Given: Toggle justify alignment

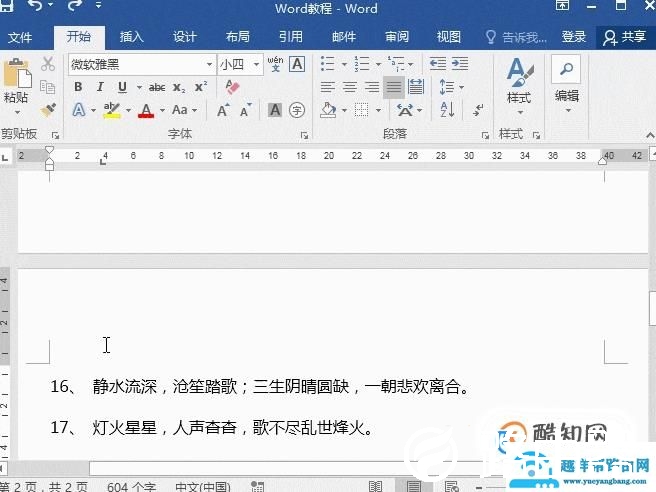Looking at the screenshot, I should 394,87.
